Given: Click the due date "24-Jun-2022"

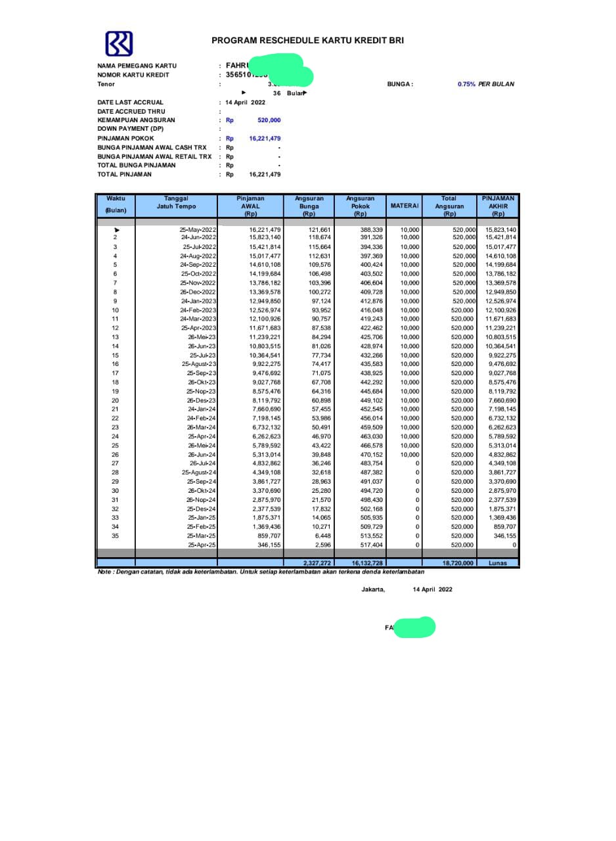Looking at the screenshot, I should tap(198, 237).
